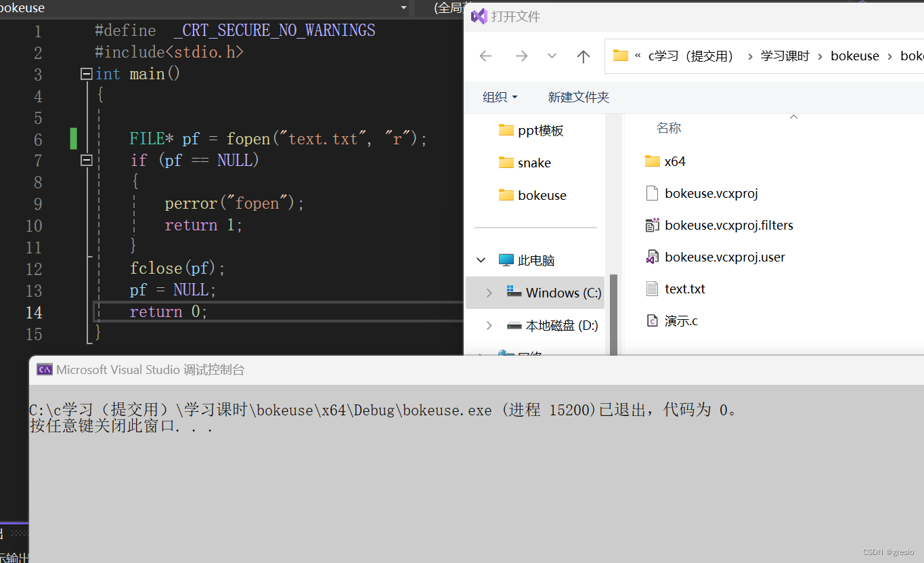
Task: Click text.txt document icon
Action: coord(652,289)
